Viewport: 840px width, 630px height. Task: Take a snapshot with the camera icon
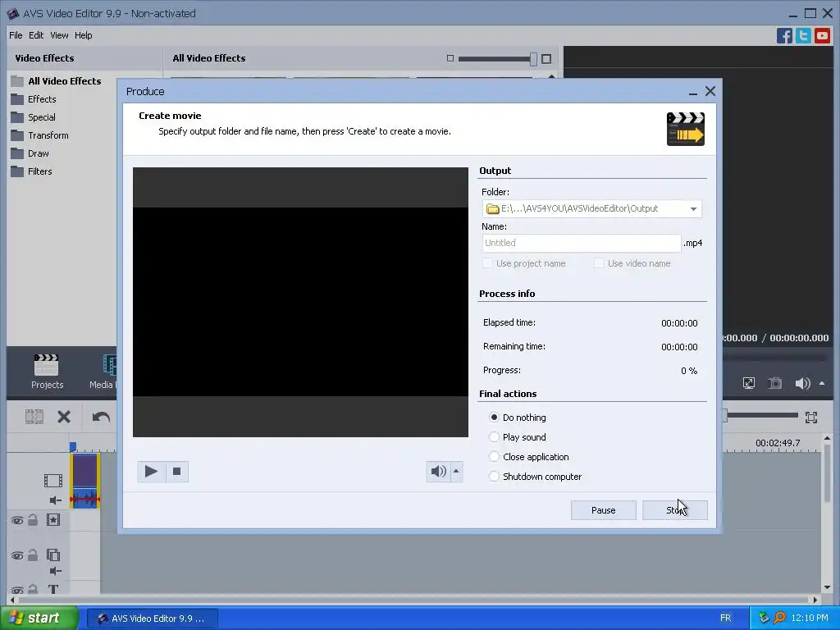coord(774,383)
